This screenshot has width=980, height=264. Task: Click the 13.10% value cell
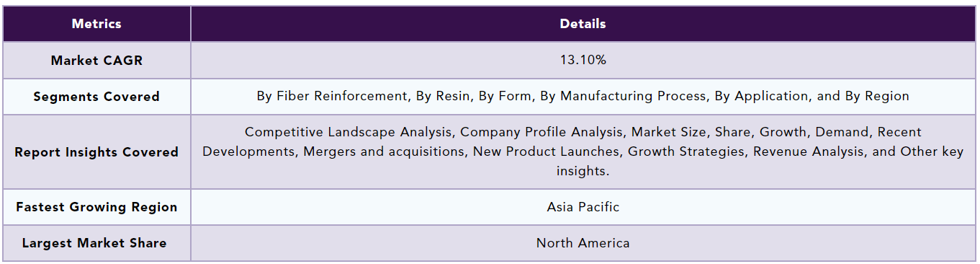(x=583, y=61)
